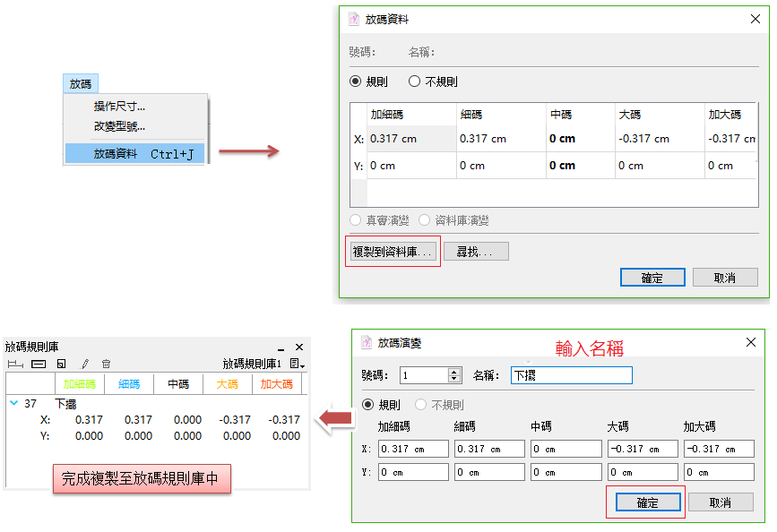Click the third small square icon in 放碼規則庫
Image resolution: width=777 pixels, height=532 pixels.
click(61, 364)
